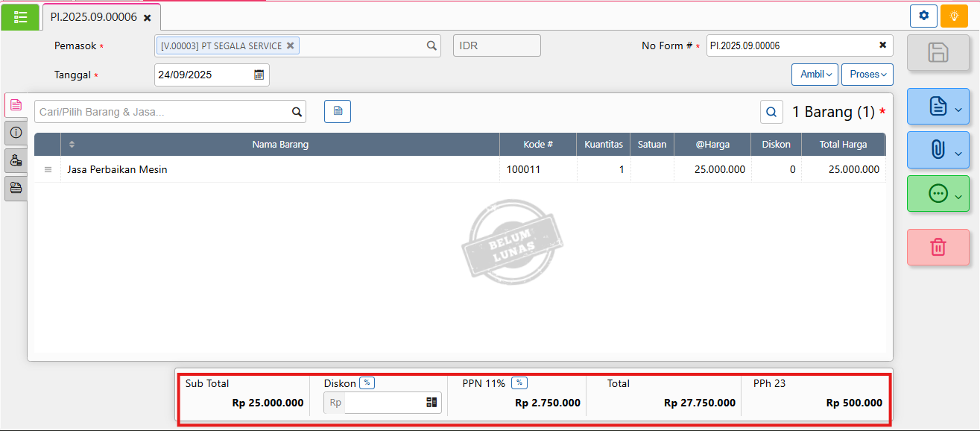
Task: Click the table search magnifier button
Action: pos(771,112)
